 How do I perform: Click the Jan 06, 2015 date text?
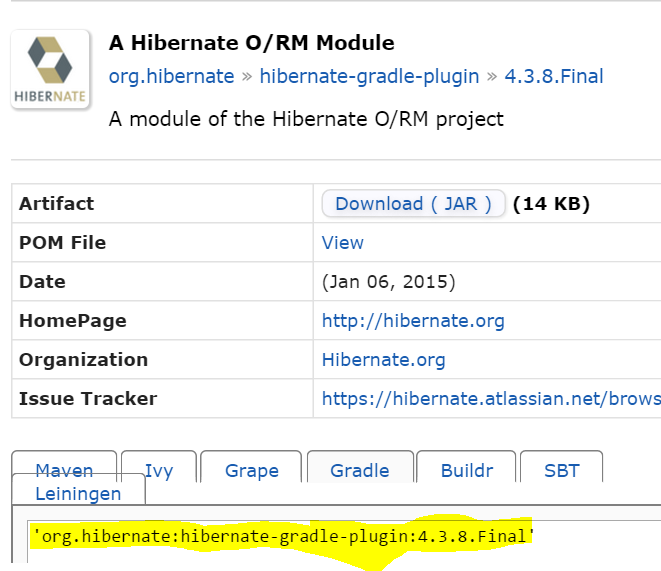click(x=388, y=282)
